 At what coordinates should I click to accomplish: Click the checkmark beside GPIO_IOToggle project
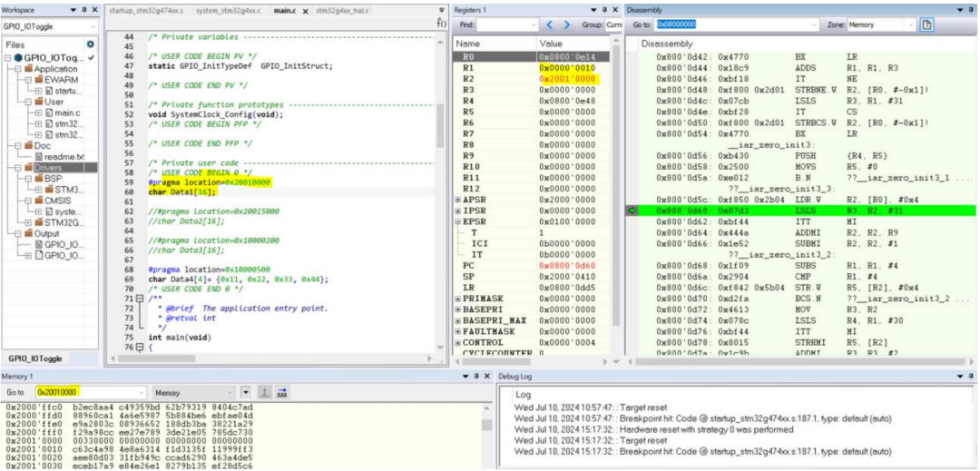92,57
